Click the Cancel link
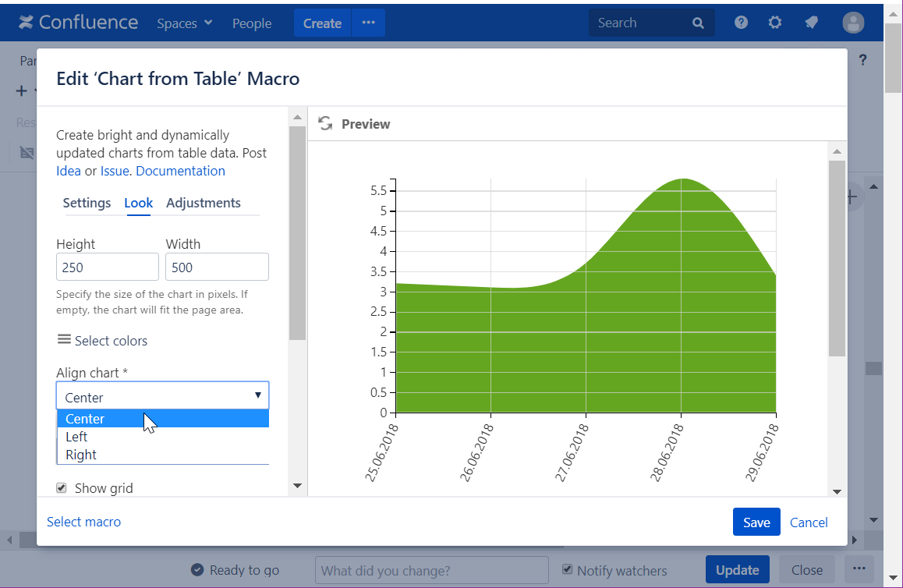 pyautogui.click(x=809, y=522)
